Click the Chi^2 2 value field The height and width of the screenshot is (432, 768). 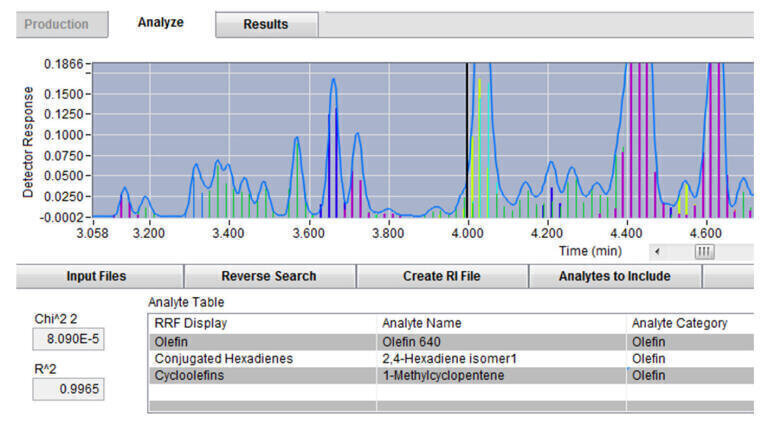click(69, 339)
